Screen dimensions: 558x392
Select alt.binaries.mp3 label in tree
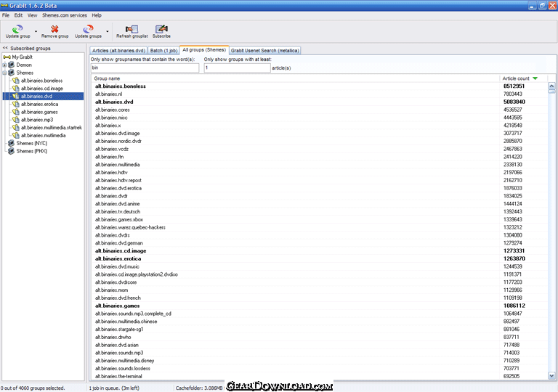click(x=37, y=120)
